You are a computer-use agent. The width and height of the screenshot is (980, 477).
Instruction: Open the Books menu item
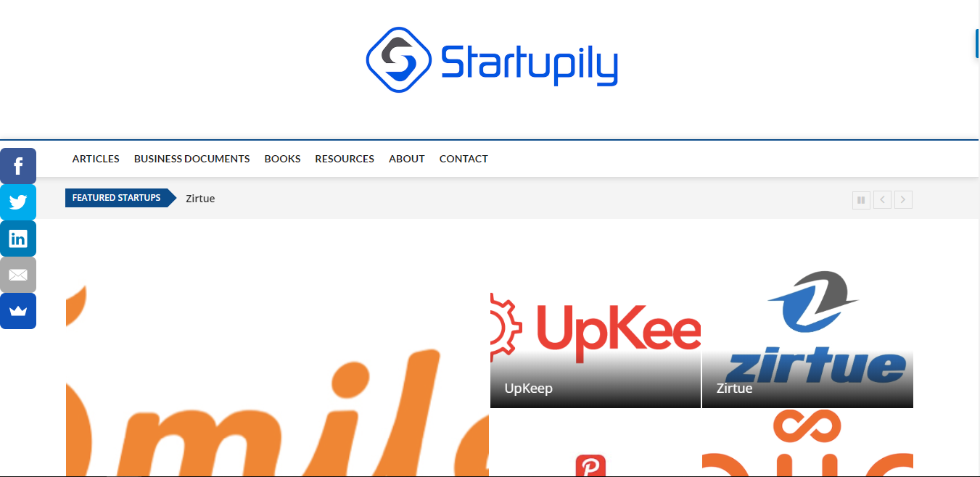click(x=282, y=159)
